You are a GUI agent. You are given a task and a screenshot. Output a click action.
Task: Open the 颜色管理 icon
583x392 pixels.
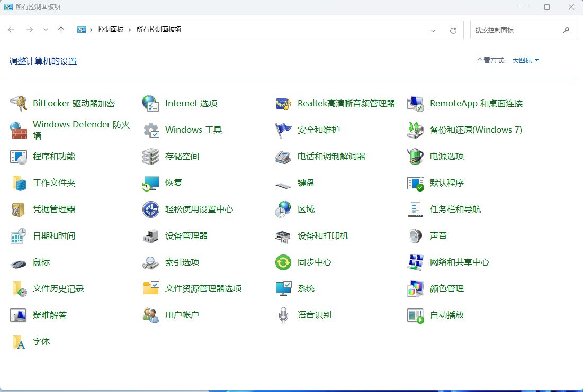(x=416, y=289)
